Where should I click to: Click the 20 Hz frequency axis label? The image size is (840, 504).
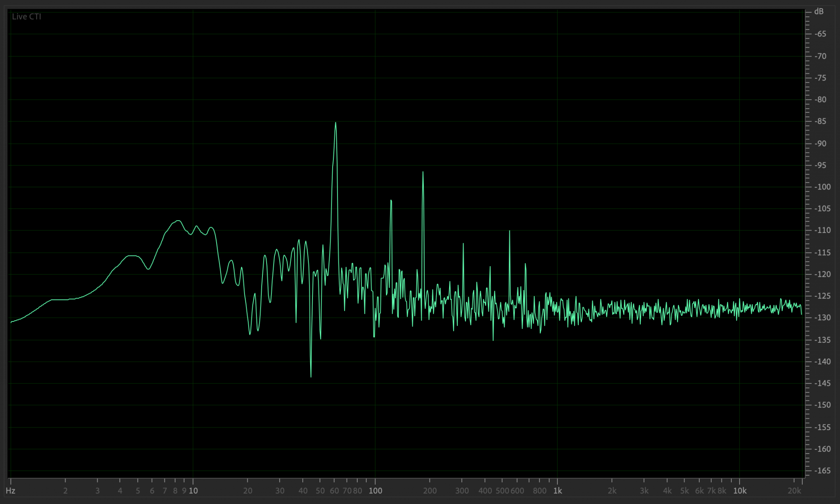click(248, 490)
